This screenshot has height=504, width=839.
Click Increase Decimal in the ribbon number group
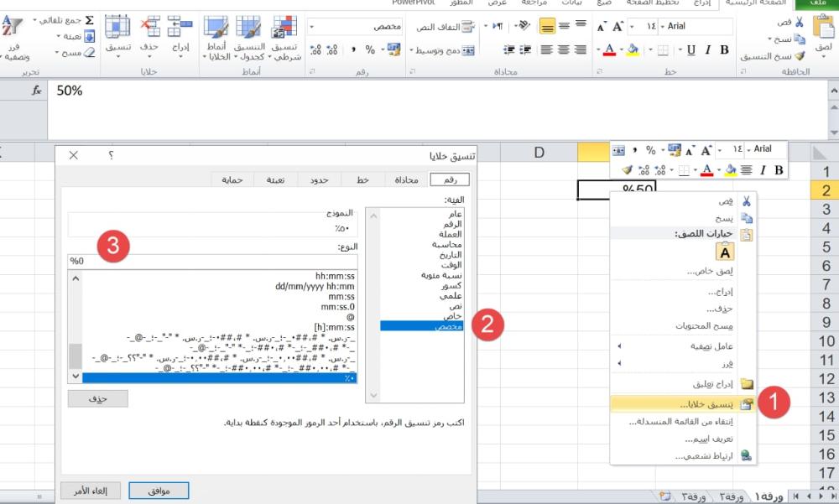point(332,49)
